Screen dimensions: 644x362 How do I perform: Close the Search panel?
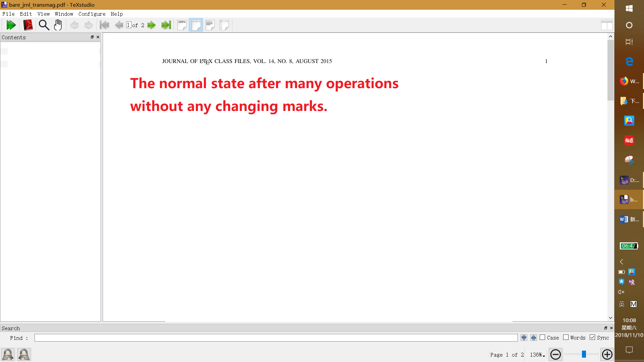tap(611, 328)
